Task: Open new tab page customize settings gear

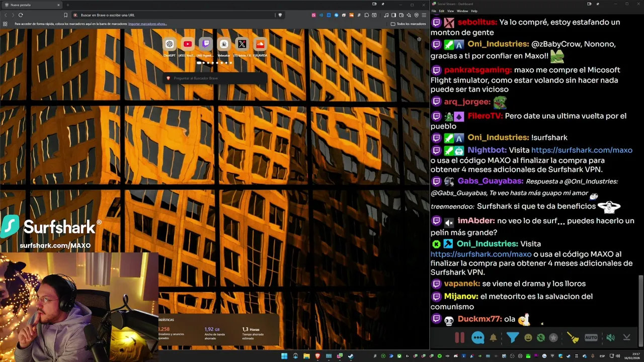Action: click(x=419, y=39)
